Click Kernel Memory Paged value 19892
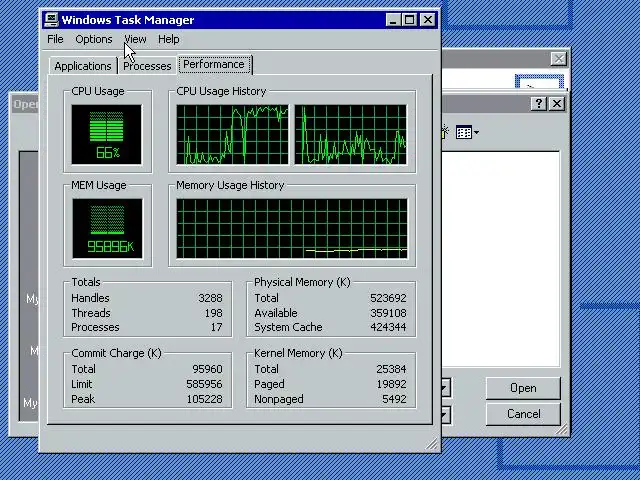Screen dimensions: 640x480 (x=391, y=384)
